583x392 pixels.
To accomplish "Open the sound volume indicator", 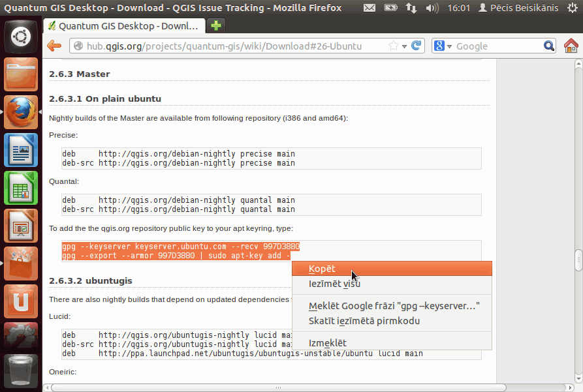I will pyautogui.click(x=432, y=8).
